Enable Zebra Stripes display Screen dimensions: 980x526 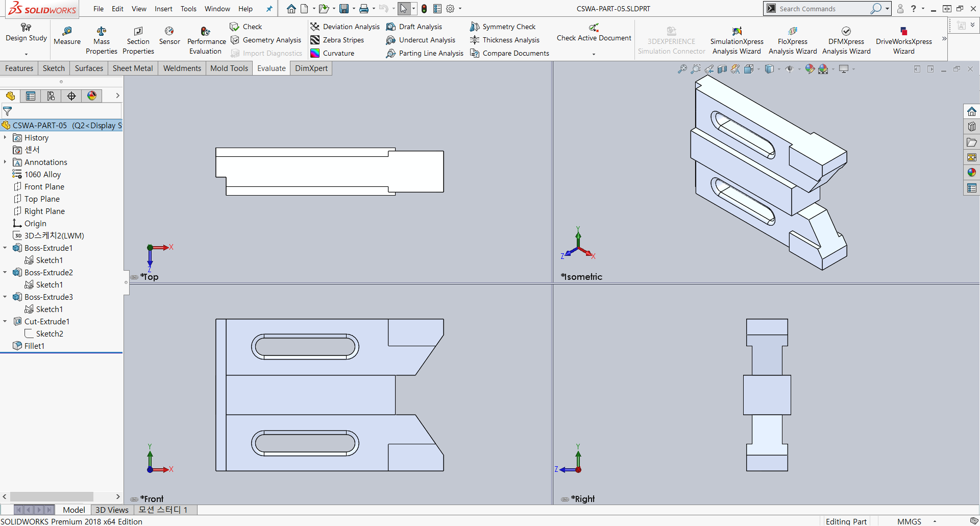337,40
